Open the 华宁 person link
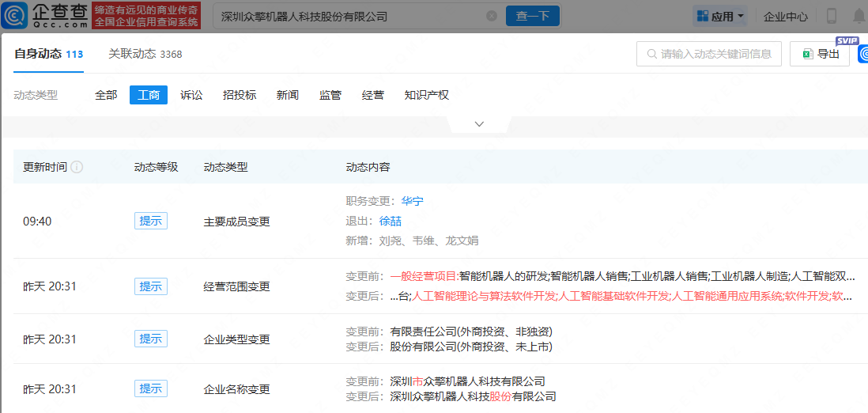Image resolution: width=868 pixels, height=413 pixels. 413,201
